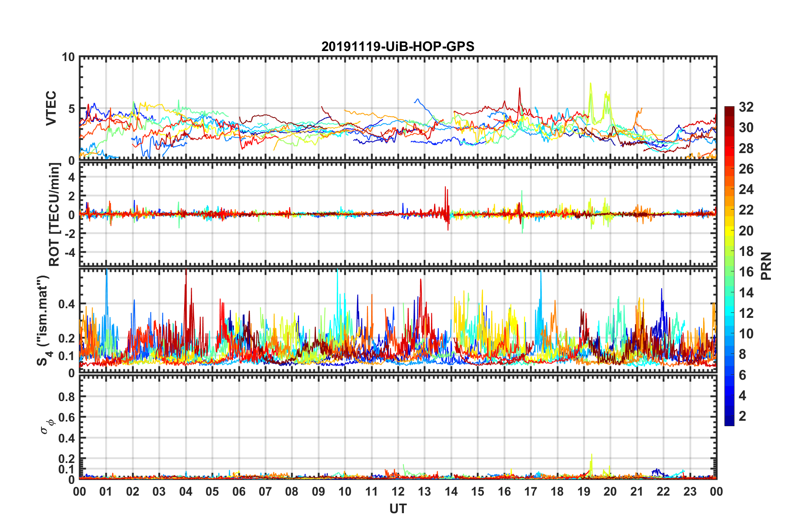The width and height of the screenshot is (796, 532).
Task: Click the PRN colorbar label
Action: tap(766, 266)
